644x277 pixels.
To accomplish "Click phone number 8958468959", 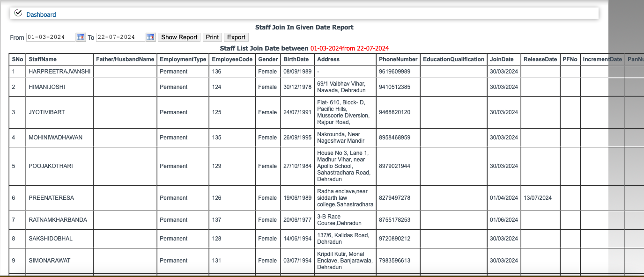I will [x=395, y=138].
